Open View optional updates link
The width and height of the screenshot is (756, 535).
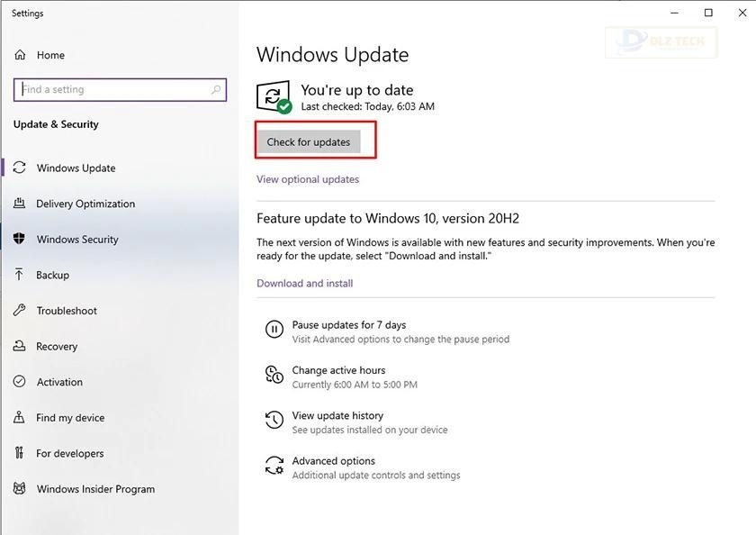pyautogui.click(x=308, y=179)
